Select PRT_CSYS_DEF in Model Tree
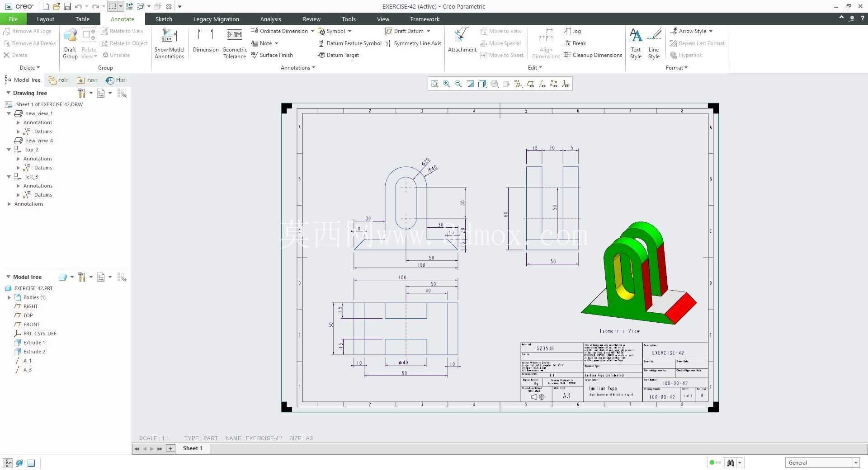The image size is (868, 470). [x=35, y=334]
